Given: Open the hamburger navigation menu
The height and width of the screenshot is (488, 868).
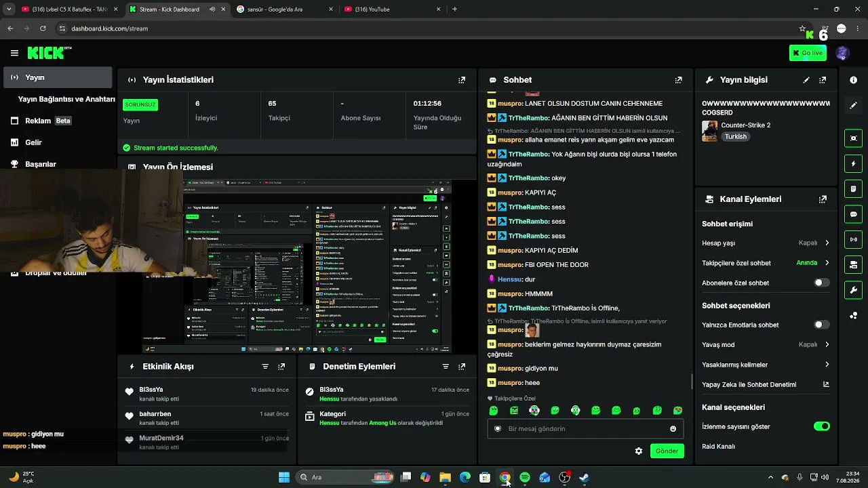Looking at the screenshot, I should point(14,53).
